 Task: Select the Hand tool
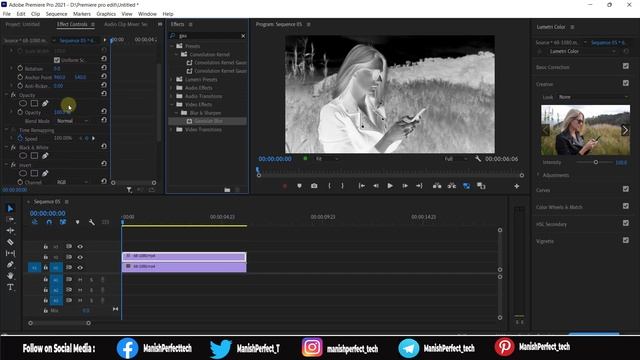coord(10,276)
